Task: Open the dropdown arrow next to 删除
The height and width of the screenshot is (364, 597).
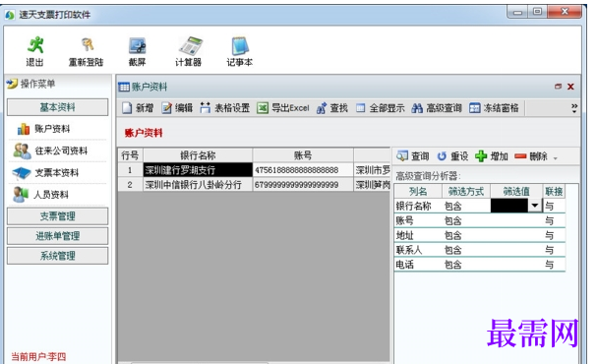Action: click(555, 157)
